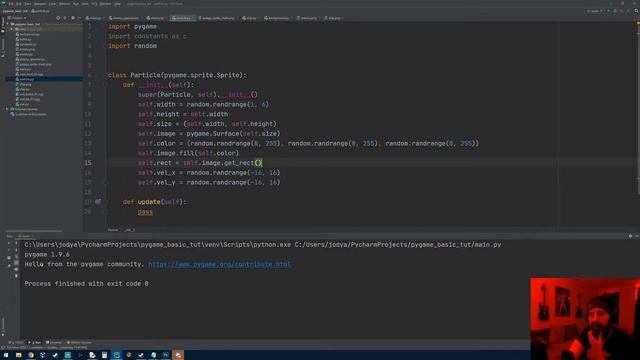Toggle pin tab icon in Run panel
The width and height of the screenshot is (640, 360).
coord(9,265)
